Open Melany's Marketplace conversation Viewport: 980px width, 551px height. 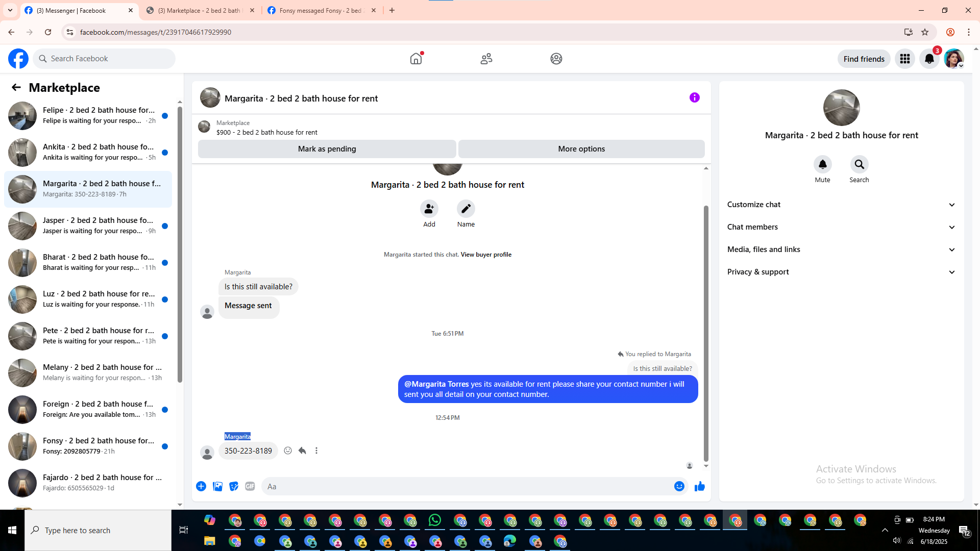tap(88, 373)
